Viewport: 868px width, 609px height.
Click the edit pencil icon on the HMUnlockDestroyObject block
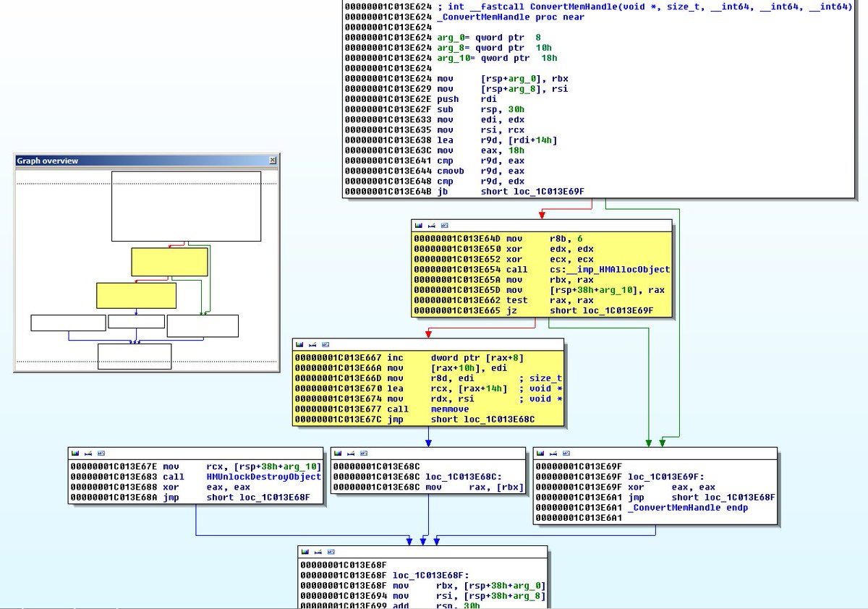tap(88, 453)
